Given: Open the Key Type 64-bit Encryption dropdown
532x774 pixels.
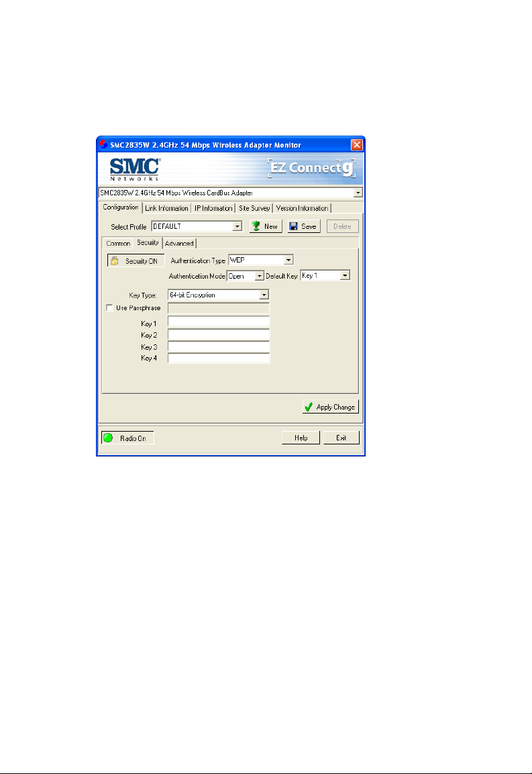Looking at the screenshot, I should tap(264, 295).
